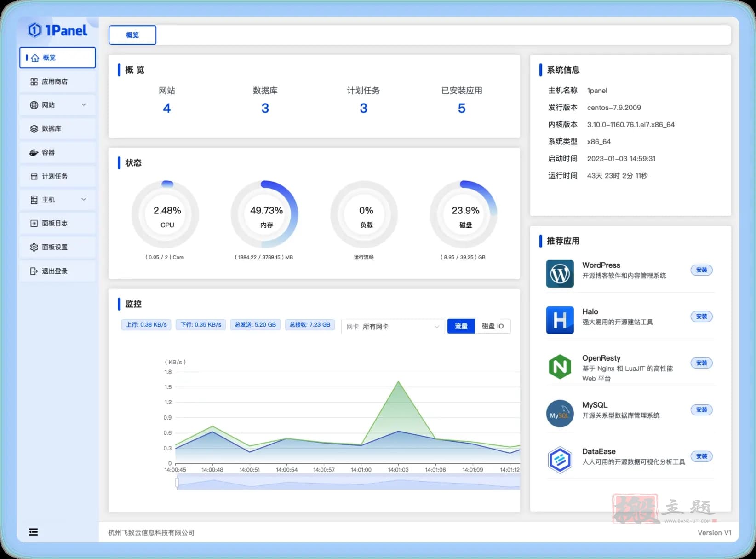Expand the 网站 submenu chevron
This screenshot has height=559, width=756.
click(84, 104)
